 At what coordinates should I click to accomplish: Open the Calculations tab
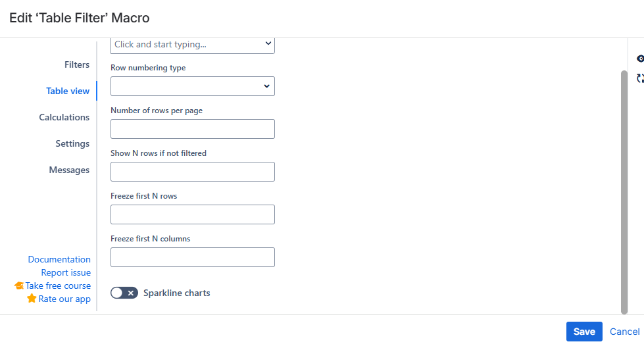[x=64, y=117]
